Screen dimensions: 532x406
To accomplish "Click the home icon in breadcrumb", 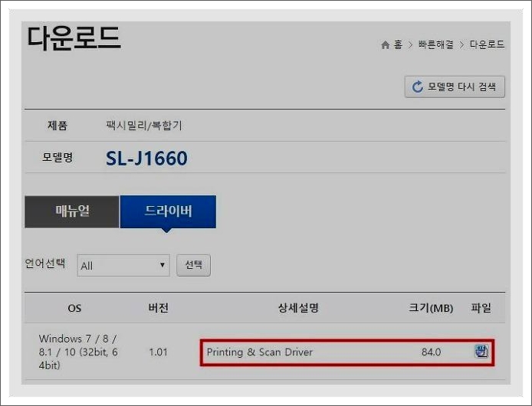I will [x=385, y=44].
